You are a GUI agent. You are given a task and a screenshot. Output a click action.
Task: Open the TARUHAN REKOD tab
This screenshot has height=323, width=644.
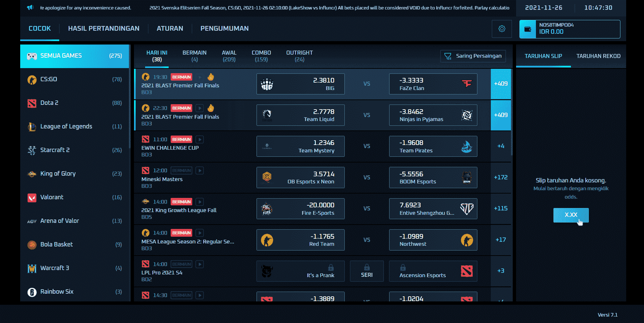pos(599,56)
